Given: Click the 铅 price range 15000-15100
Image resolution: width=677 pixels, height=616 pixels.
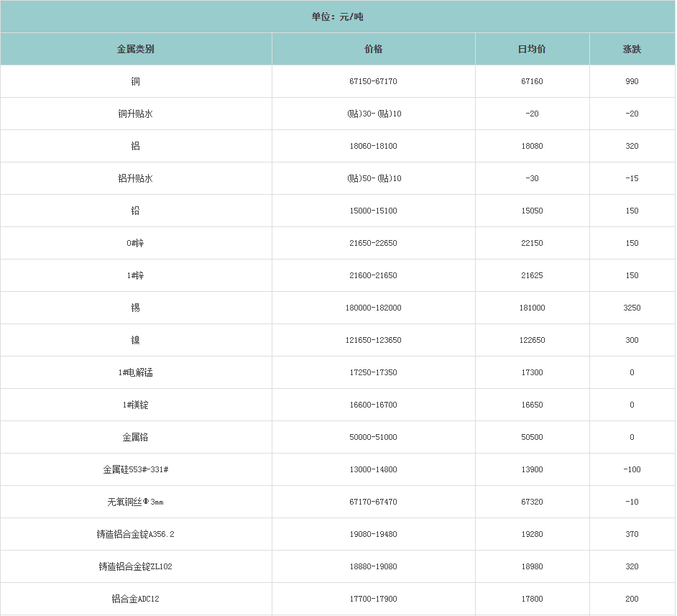Looking at the screenshot, I should 373,211.
